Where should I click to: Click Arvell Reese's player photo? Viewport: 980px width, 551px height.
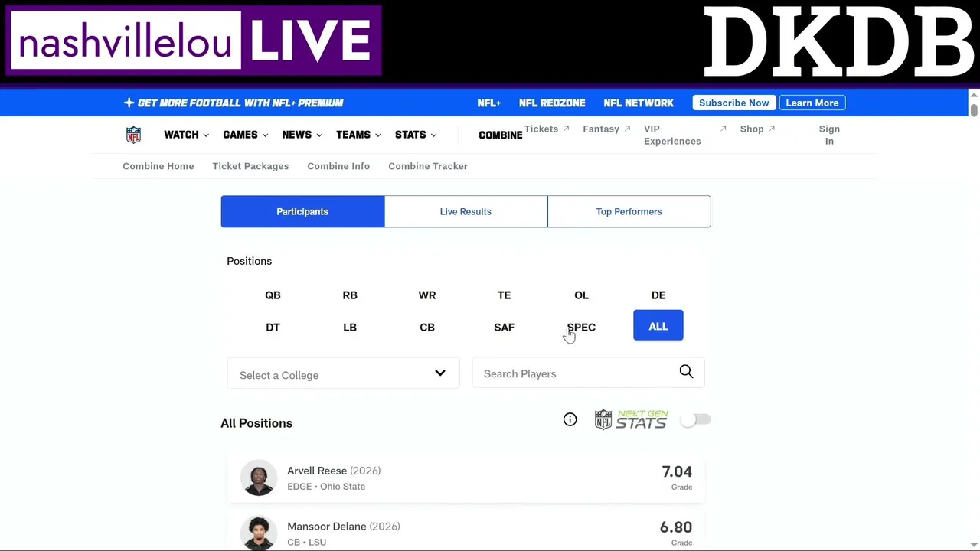pos(259,478)
